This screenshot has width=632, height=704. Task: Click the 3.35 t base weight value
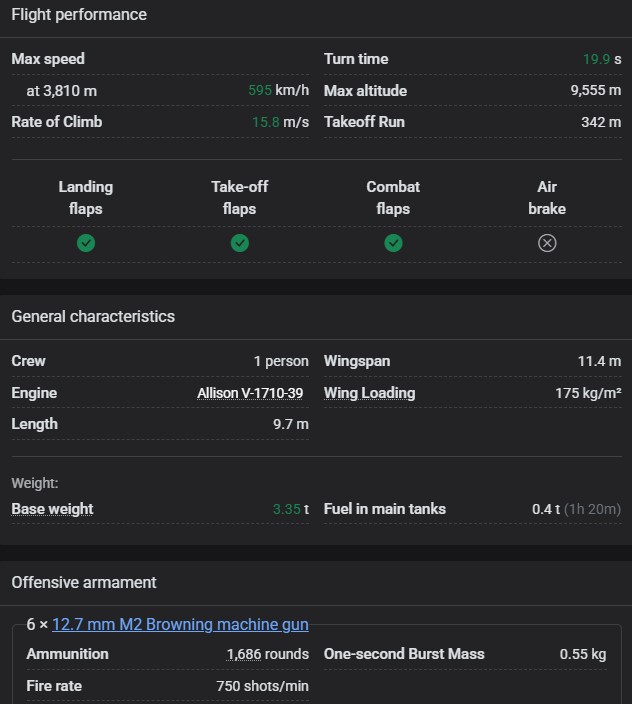pyautogui.click(x=290, y=509)
